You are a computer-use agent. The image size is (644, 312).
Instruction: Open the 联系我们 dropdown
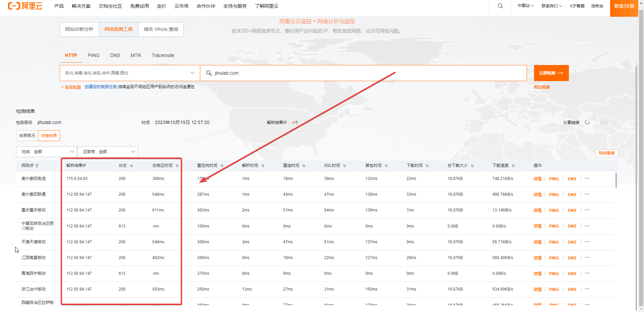click(551, 6)
